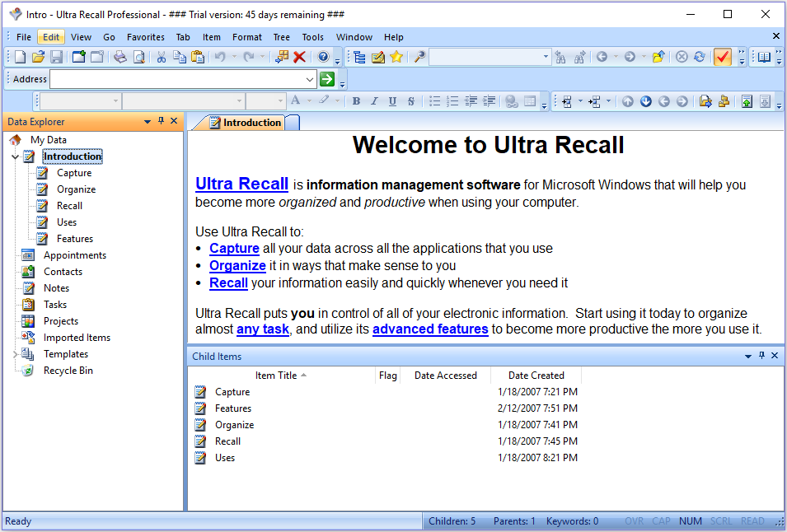The image size is (787, 532).
Task: Click the save floppy disk icon
Action: click(x=56, y=57)
